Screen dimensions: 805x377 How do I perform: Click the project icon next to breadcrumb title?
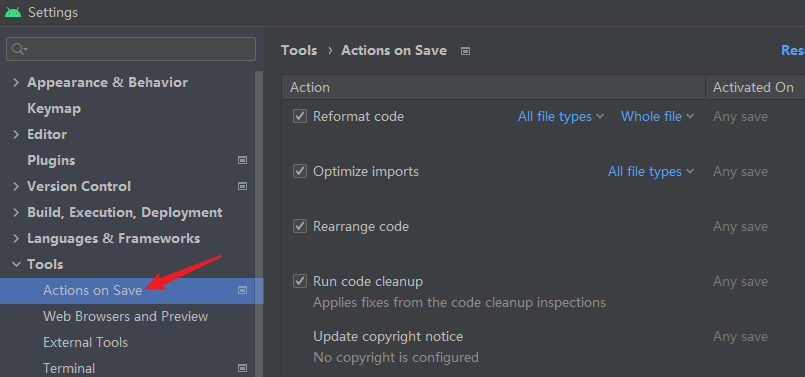pyautogui.click(x=465, y=51)
